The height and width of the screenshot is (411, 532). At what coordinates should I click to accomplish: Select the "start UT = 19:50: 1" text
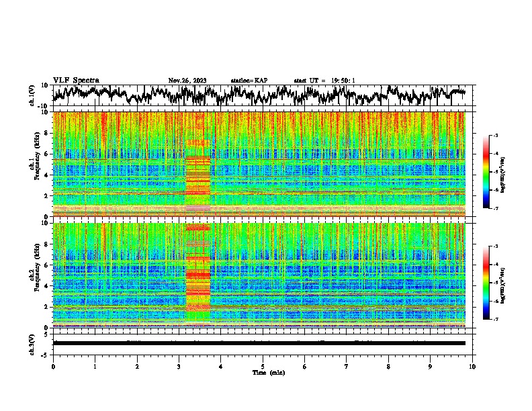[x=324, y=81]
